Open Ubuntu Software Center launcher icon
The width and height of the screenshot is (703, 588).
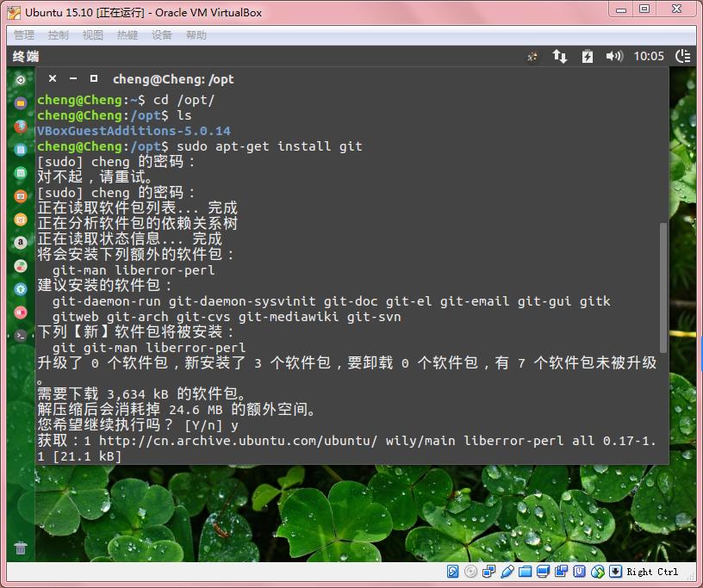[x=21, y=220]
